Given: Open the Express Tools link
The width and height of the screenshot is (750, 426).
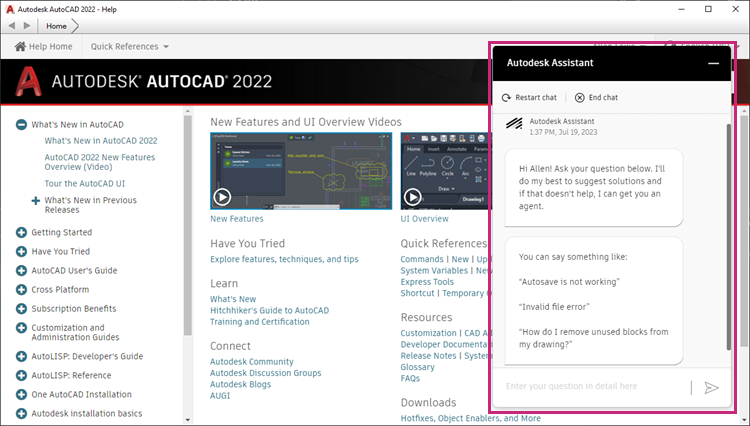Looking at the screenshot, I should (427, 282).
